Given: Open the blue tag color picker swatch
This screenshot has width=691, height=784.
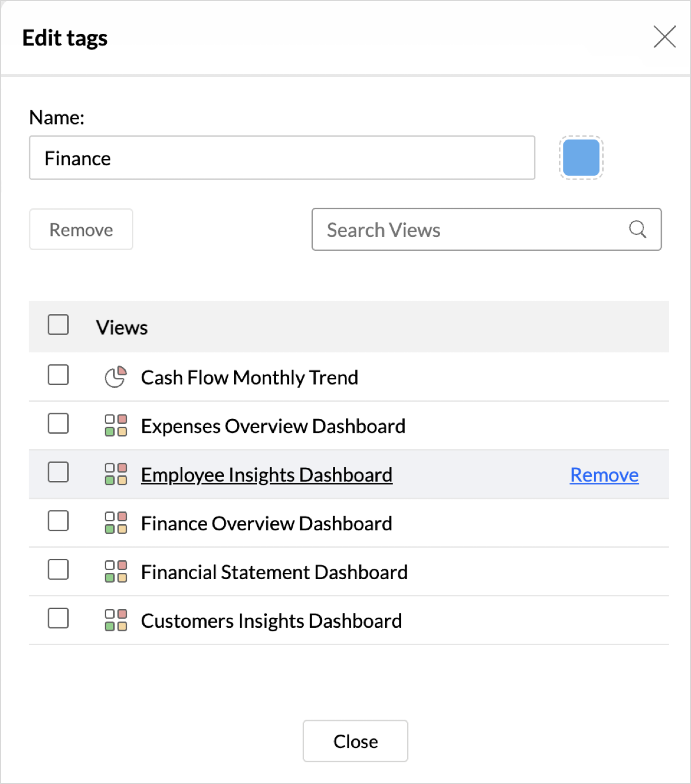Looking at the screenshot, I should (581, 158).
